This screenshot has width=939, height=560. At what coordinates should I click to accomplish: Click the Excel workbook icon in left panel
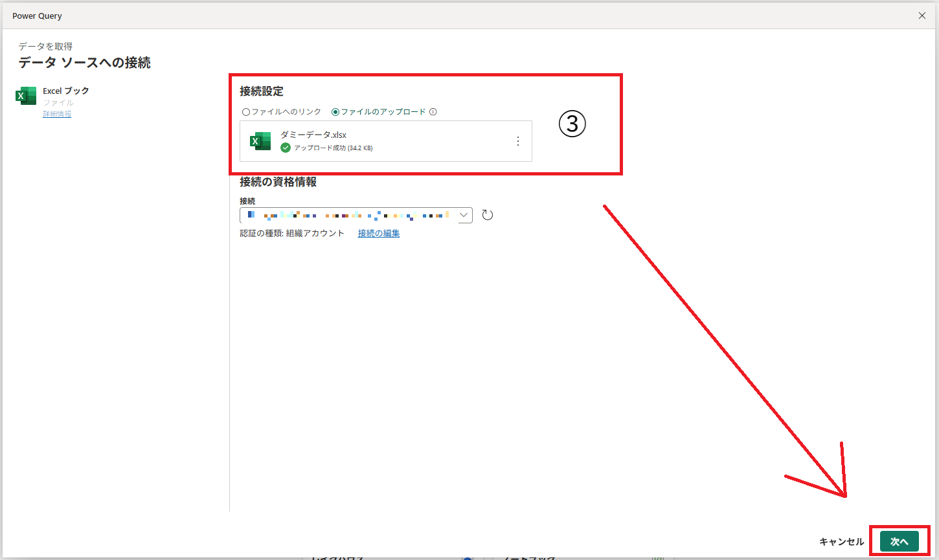(x=26, y=96)
